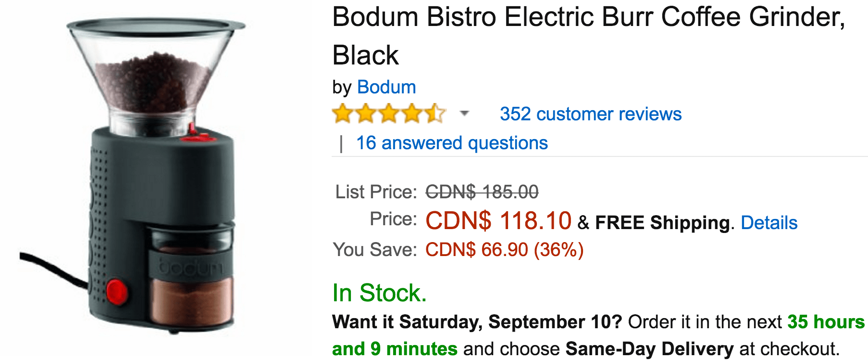Click the Same-Day Delivery text
The width and height of the screenshot is (868, 360).
(x=650, y=349)
